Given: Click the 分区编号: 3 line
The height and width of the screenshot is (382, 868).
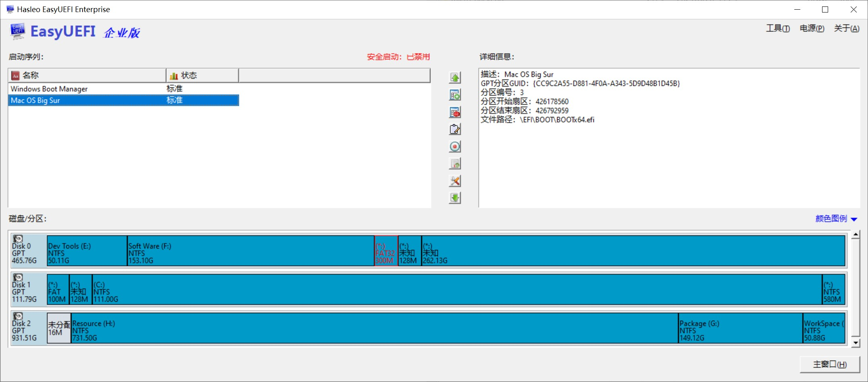Looking at the screenshot, I should coord(502,92).
